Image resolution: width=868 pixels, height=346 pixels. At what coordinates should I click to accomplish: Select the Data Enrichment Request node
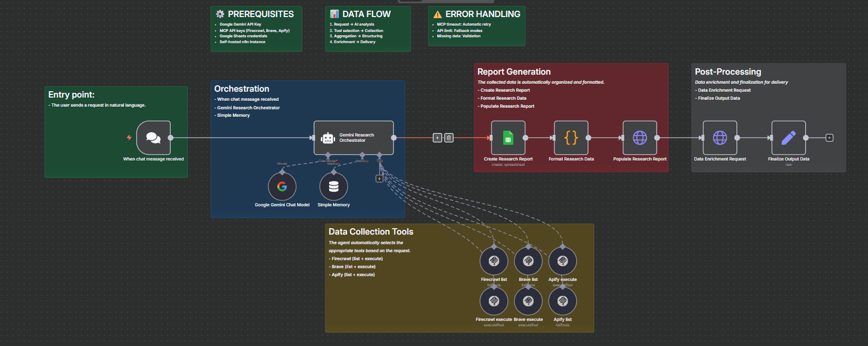point(720,138)
